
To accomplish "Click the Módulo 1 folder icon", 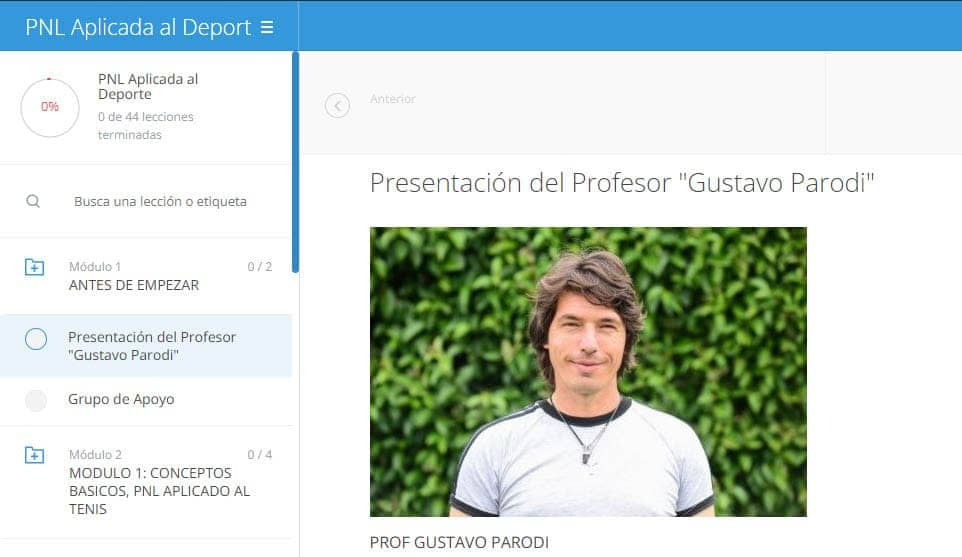I will [34, 267].
